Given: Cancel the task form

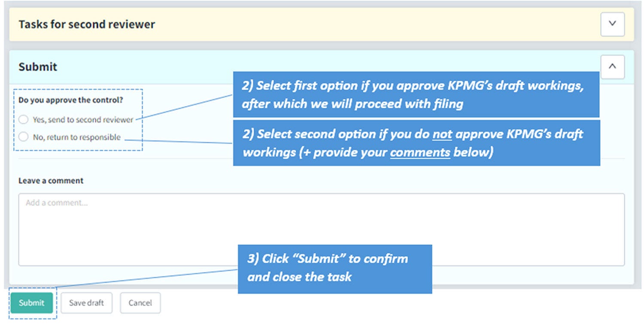Looking at the screenshot, I should point(140,303).
